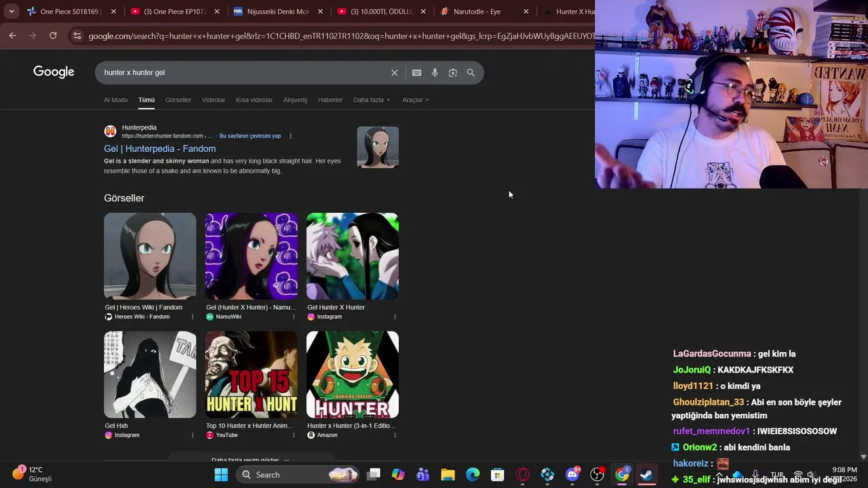Viewport: 868px width, 488px height.
Task: Open Gel (Hunter X Hunter) - Namu caption link
Action: [x=251, y=307]
